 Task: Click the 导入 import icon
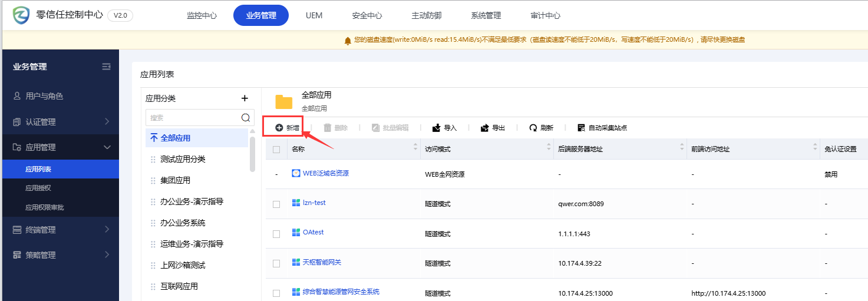pos(437,128)
